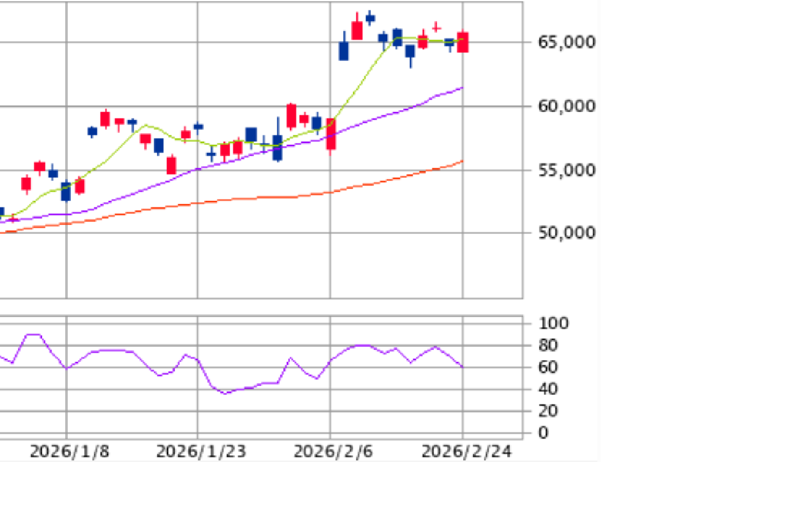
Task: Click the oscillator line's lowest dip near 40
Action: click(226, 393)
